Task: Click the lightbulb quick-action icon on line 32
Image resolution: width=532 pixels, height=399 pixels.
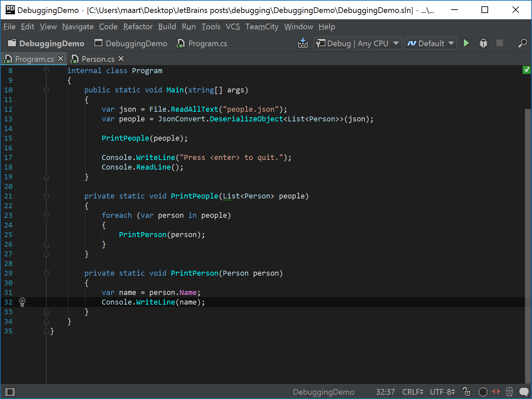Action: tap(22, 302)
